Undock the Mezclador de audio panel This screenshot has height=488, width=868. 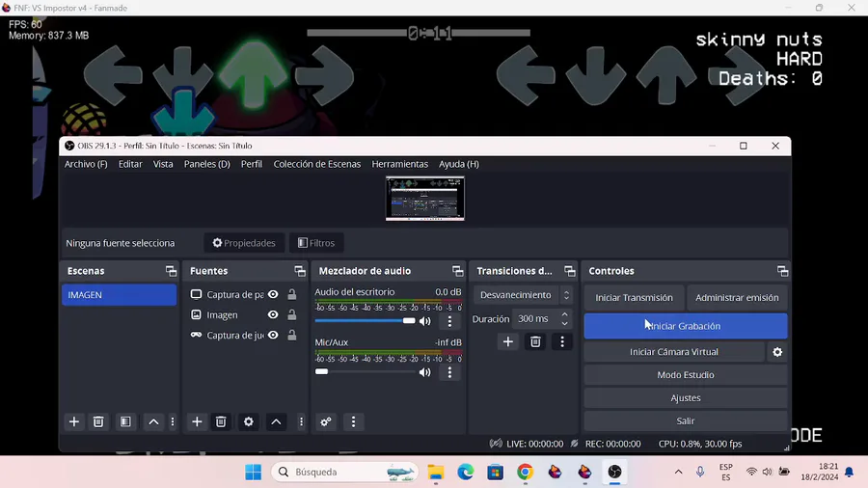pos(457,271)
